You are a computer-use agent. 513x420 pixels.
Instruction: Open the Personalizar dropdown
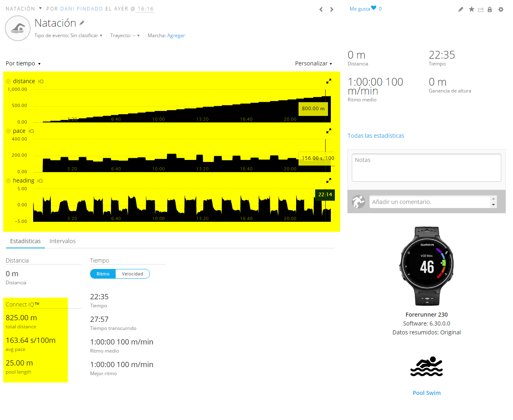point(313,63)
